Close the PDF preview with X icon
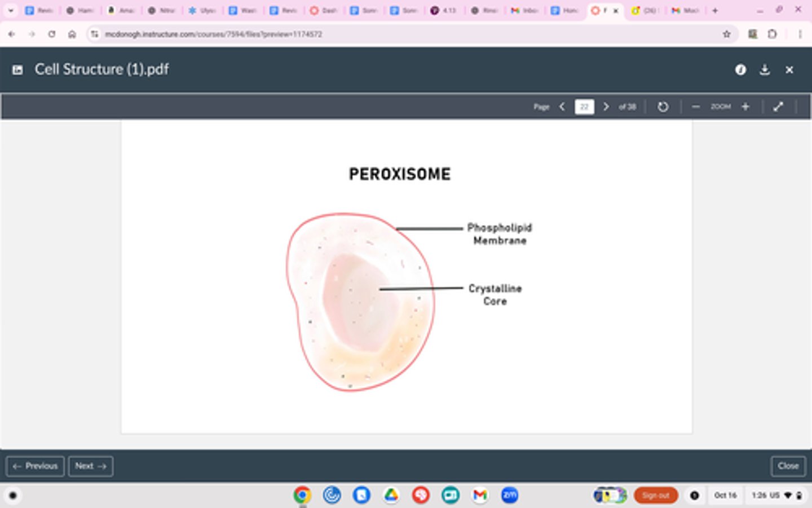 (789, 69)
